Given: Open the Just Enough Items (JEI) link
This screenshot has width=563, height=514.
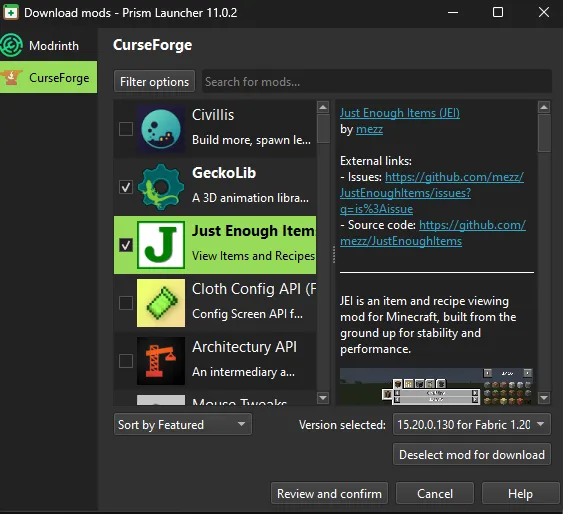Looking at the screenshot, I should coord(400,113).
